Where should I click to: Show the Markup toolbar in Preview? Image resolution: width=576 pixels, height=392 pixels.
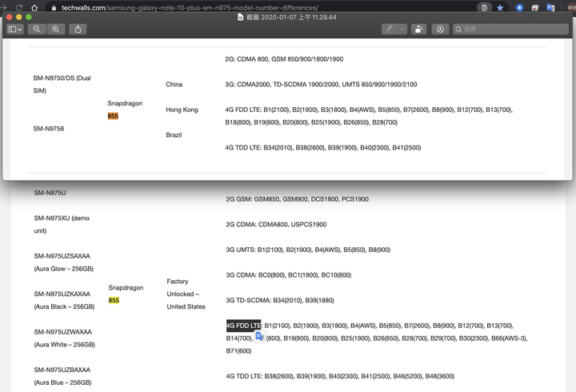click(x=440, y=29)
